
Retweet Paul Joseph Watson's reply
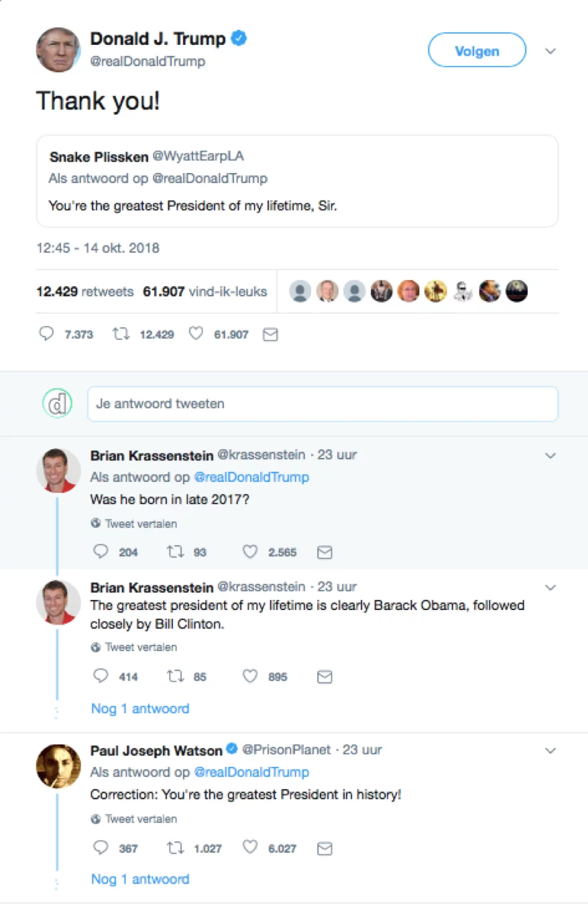pyautogui.click(x=174, y=848)
